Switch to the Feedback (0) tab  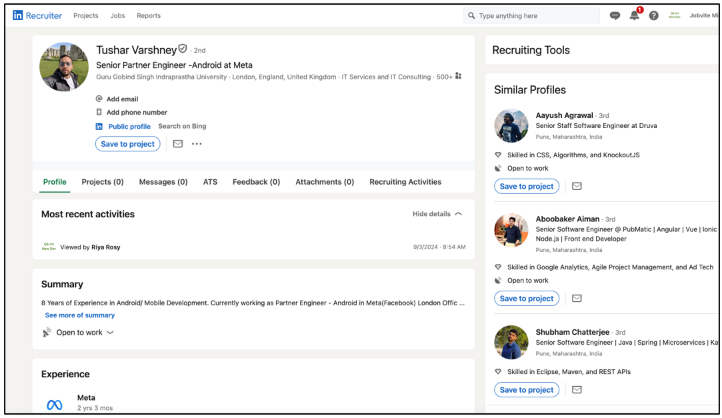tap(256, 182)
